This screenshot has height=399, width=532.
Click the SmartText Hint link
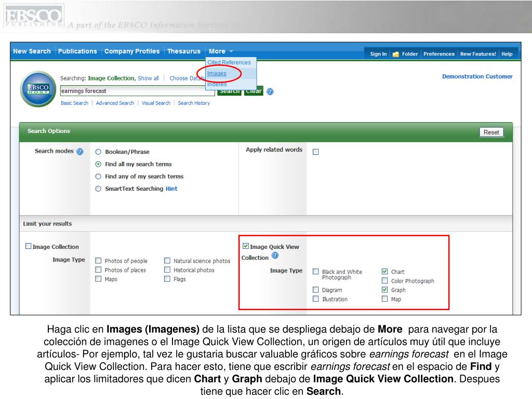click(171, 189)
